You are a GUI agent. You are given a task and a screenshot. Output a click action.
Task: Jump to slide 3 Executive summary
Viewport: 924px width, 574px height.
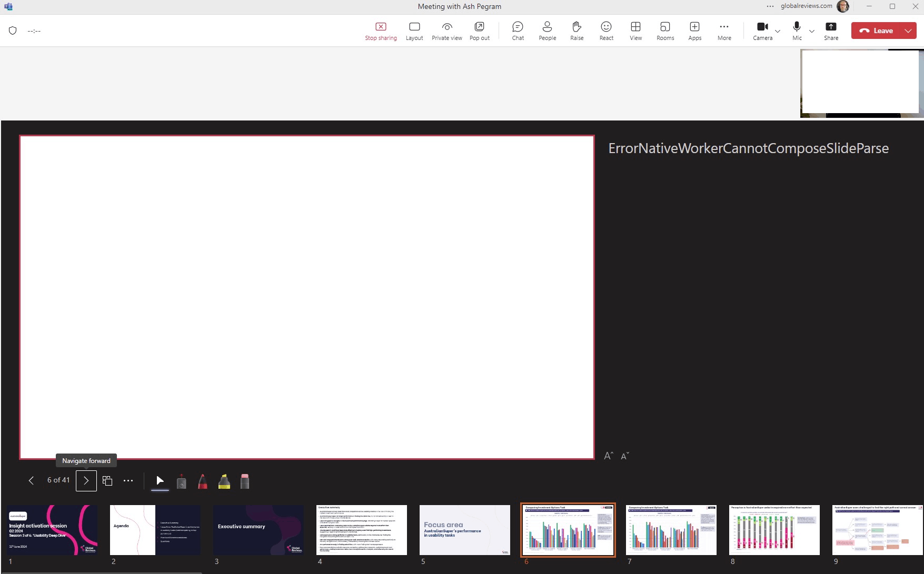[259, 530]
